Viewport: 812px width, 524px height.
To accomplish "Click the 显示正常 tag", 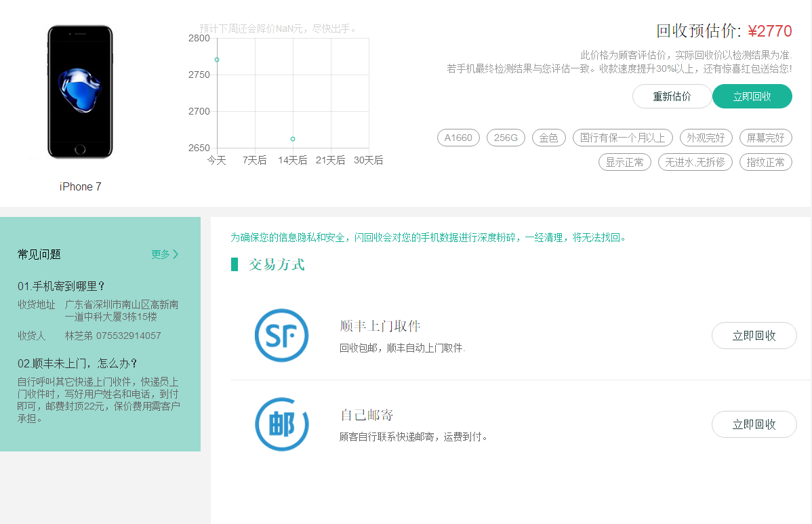I will coord(624,162).
